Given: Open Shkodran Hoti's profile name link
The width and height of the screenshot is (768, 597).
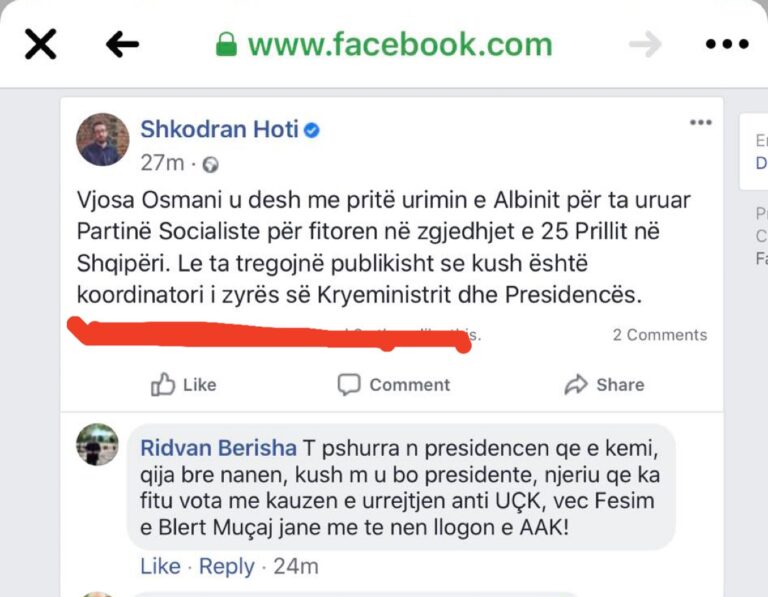Looking at the screenshot, I should (x=219, y=129).
